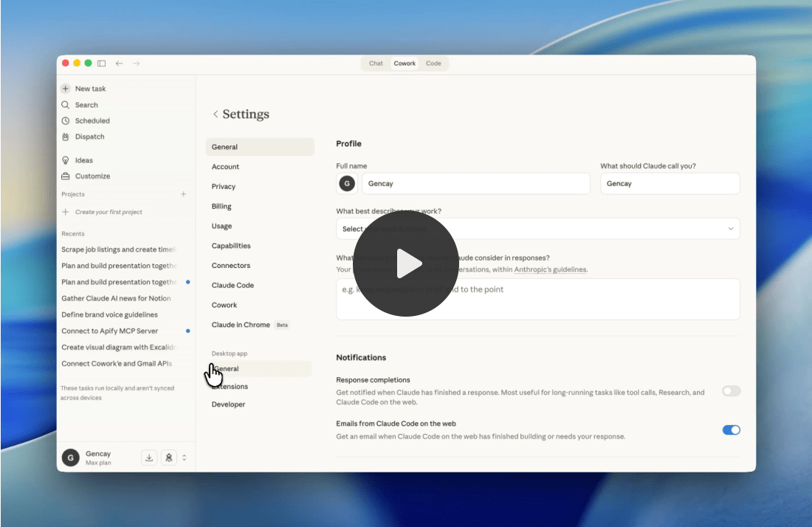The width and height of the screenshot is (812, 527).
Task: Switch to the Cowork tab
Action: tap(405, 63)
